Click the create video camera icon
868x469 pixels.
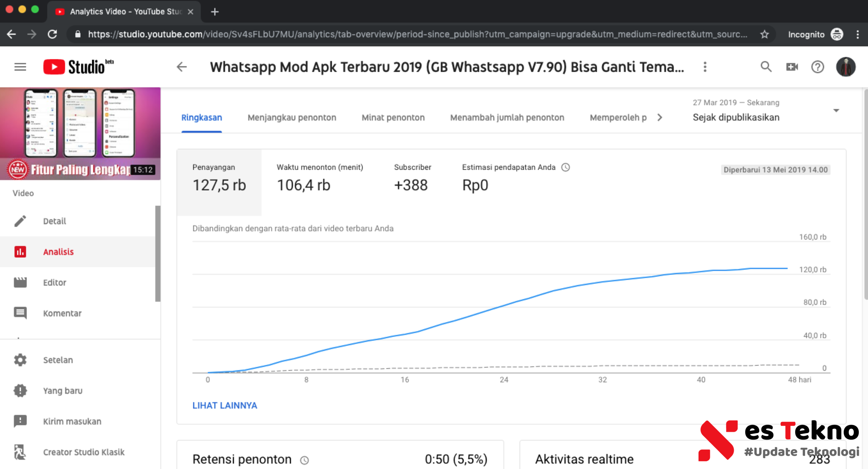(792, 67)
